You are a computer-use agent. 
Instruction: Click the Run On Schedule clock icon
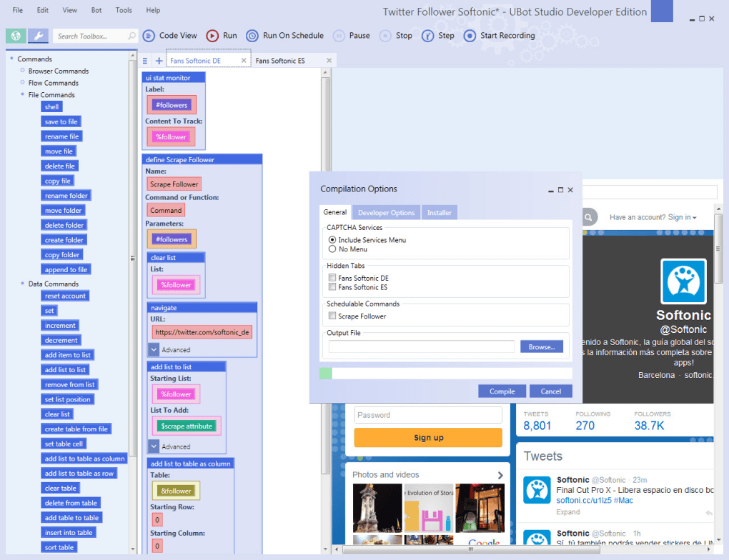point(252,36)
